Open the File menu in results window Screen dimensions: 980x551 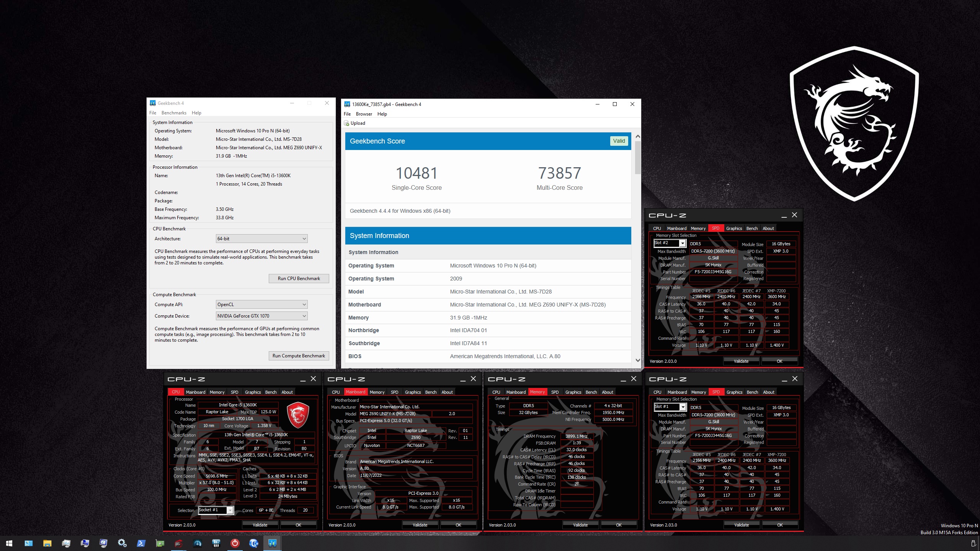tap(347, 114)
